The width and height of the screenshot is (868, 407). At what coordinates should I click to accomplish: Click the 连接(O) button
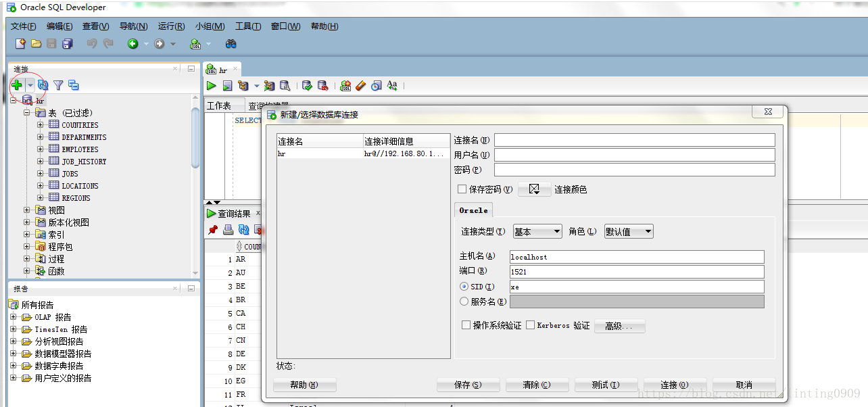click(675, 385)
